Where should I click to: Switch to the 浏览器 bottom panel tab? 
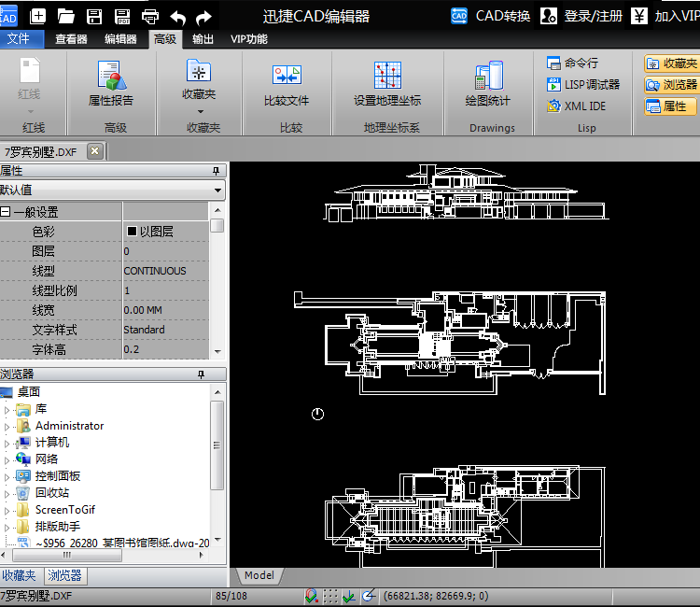pos(64,575)
